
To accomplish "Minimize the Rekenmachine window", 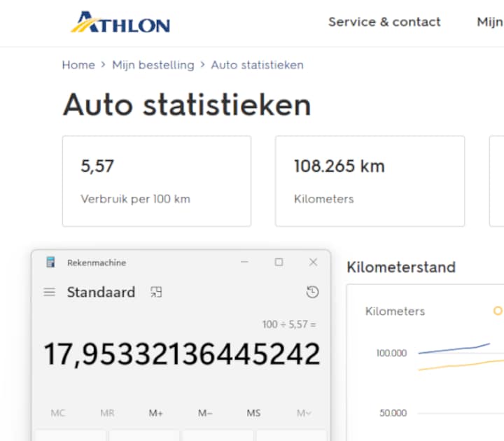I will (x=244, y=262).
